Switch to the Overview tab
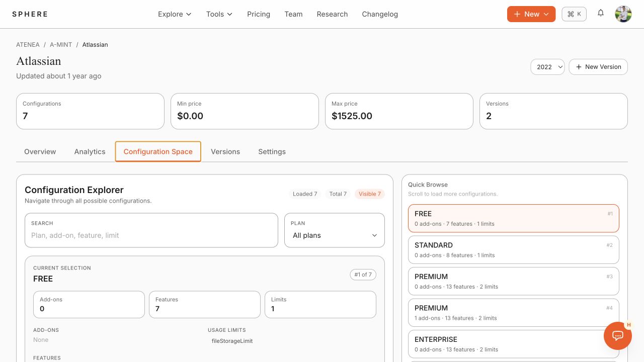This screenshot has height=362, width=644. point(40,151)
